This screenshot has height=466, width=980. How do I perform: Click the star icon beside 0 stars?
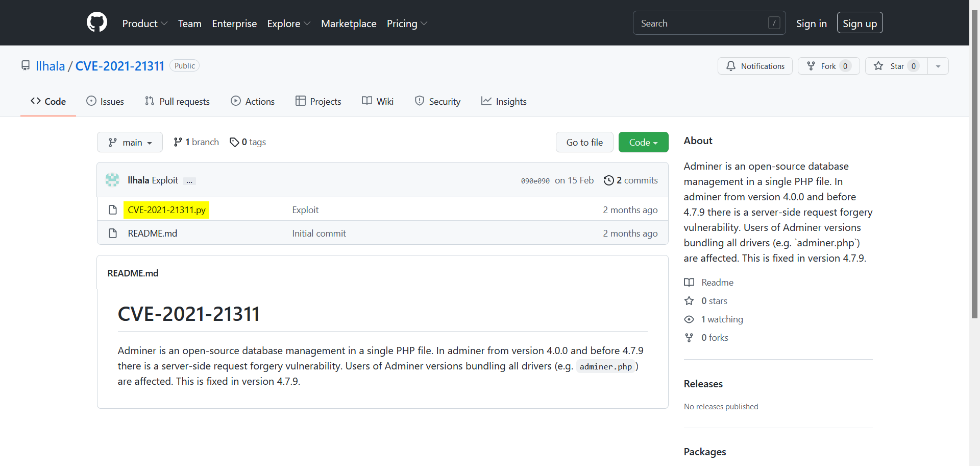tap(689, 300)
